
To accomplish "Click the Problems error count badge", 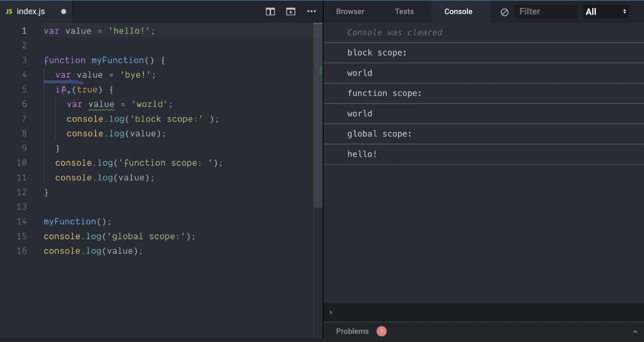I will [381, 331].
